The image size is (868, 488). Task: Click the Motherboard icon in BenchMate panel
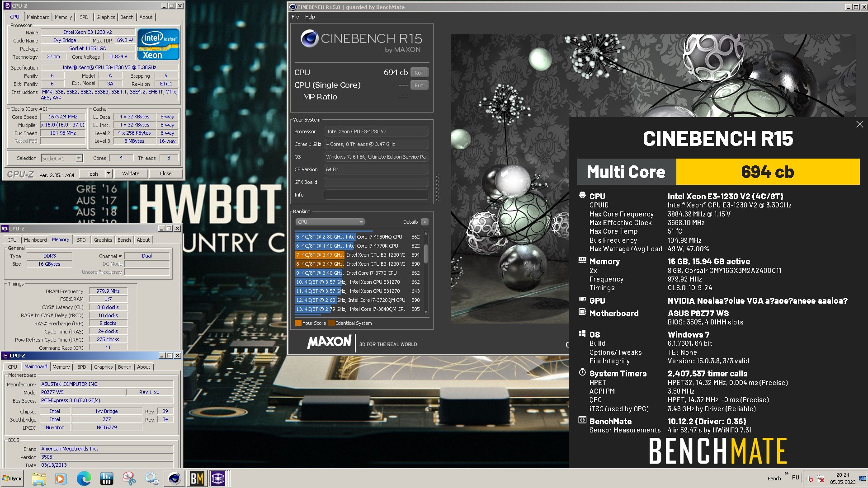click(582, 312)
